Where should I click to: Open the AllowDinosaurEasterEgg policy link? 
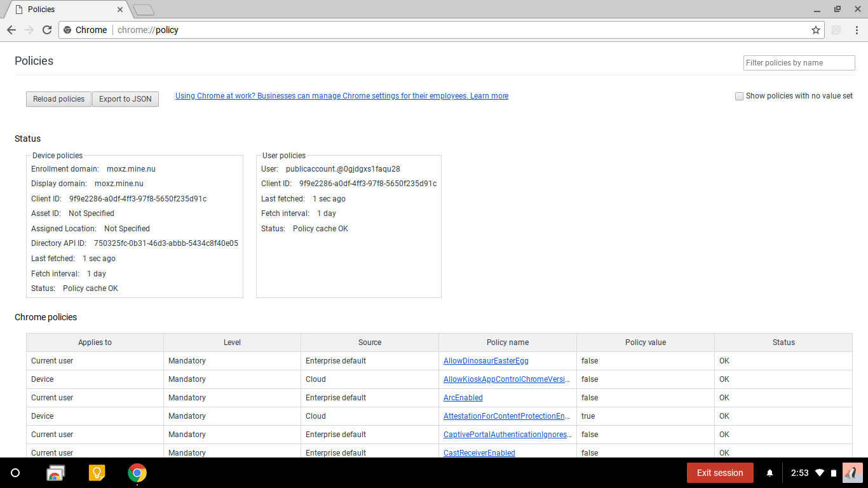pos(486,361)
